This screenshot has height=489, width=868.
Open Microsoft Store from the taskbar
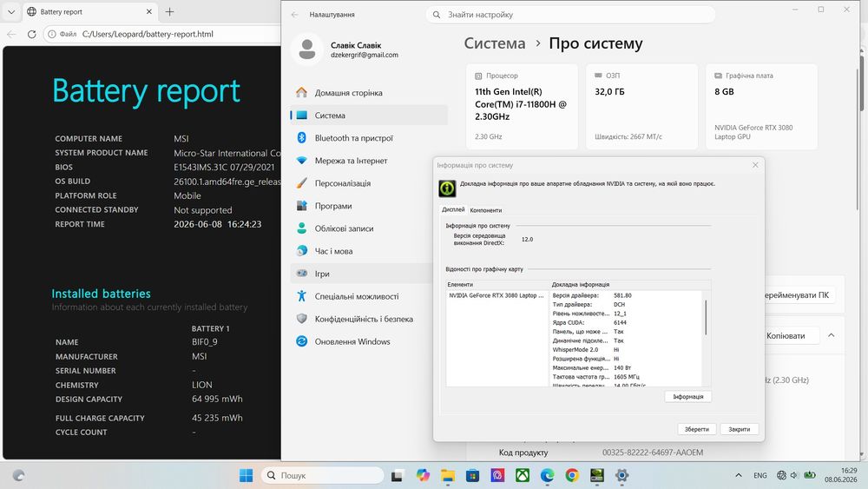(472, 475)
